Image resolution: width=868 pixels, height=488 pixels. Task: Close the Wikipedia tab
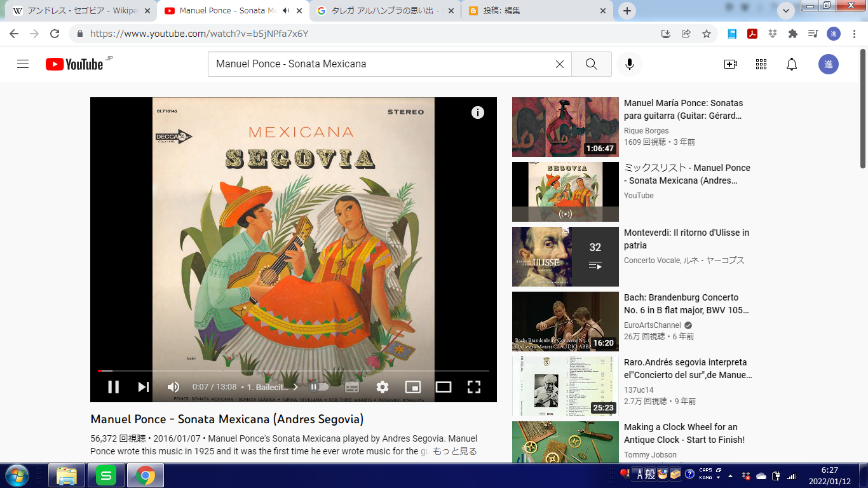pyautogui.click(x=147, y=11)
